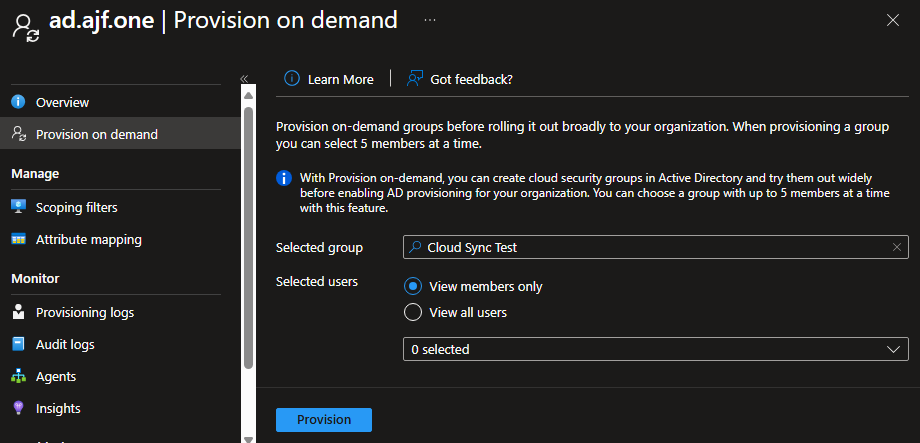This screenshot has height=443, width=920.
Task: Click the header user-sync icon beside ad.ajf.one
Action: click(27, 28)
